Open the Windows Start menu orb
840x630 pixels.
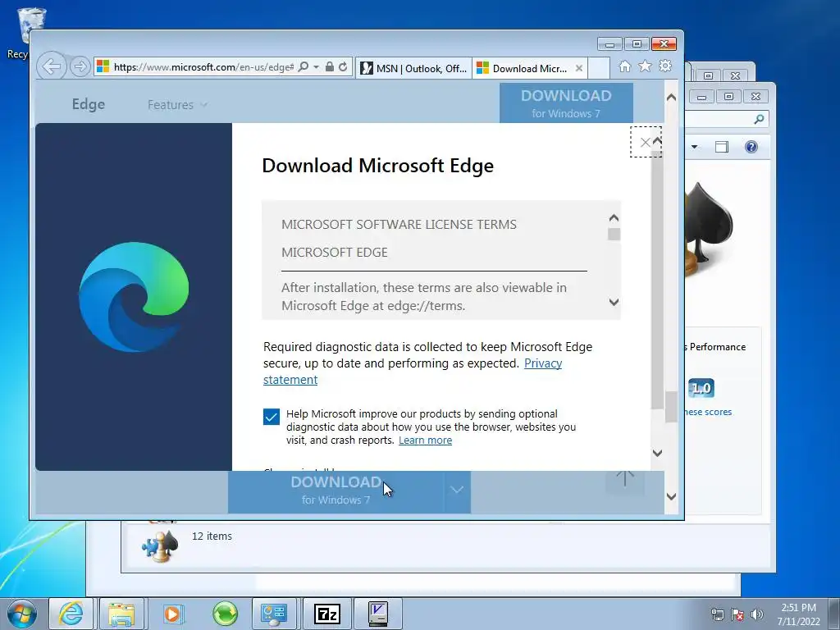click(21, 614)
